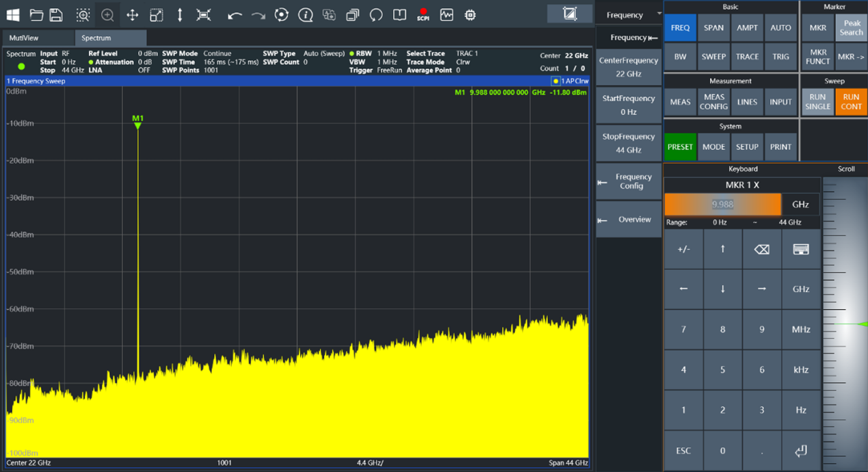Open the help book icon

[399, 15]
